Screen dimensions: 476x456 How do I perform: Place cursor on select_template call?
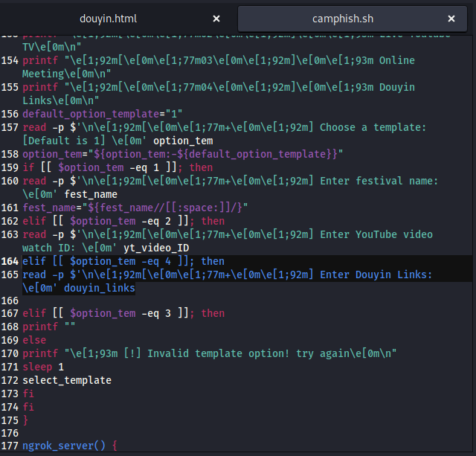pos(66,380)
